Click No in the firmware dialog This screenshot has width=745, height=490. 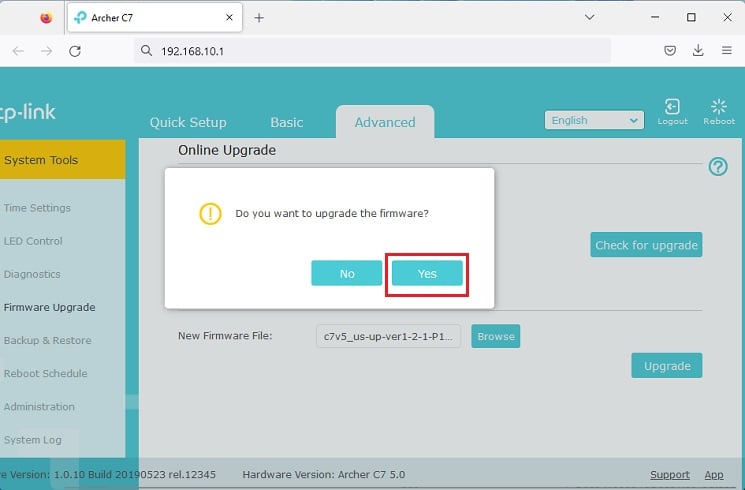[x=347, y=273]
